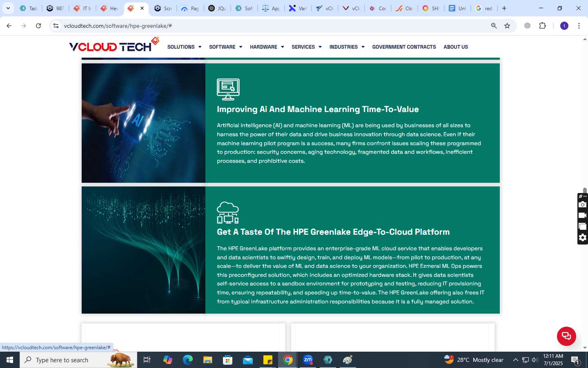Screen dimensions: 588x368
Task: Switch to the Clo browser tab
Action: click(x=405, y=8)
